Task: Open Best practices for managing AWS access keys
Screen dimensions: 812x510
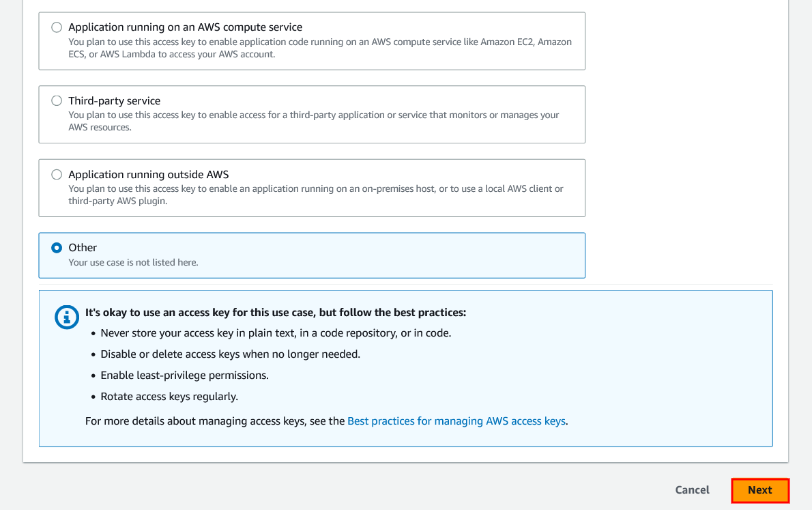Action: pyautogui.click(x=456, y=421)
